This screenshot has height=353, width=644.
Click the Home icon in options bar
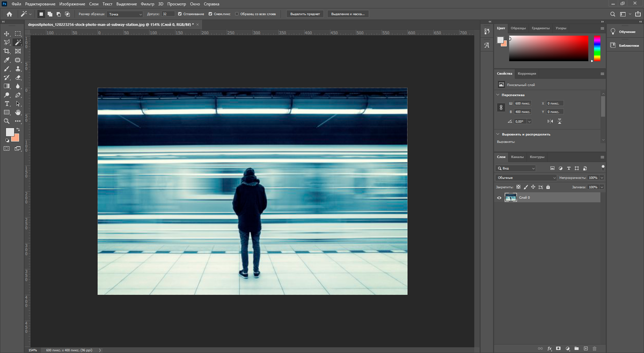tap(9, 14)
